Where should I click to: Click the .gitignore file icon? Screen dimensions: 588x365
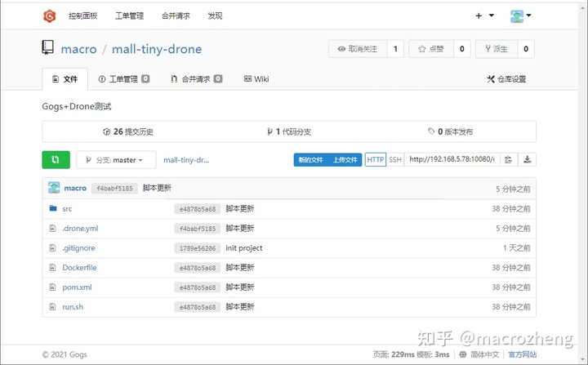click(53, 247)
